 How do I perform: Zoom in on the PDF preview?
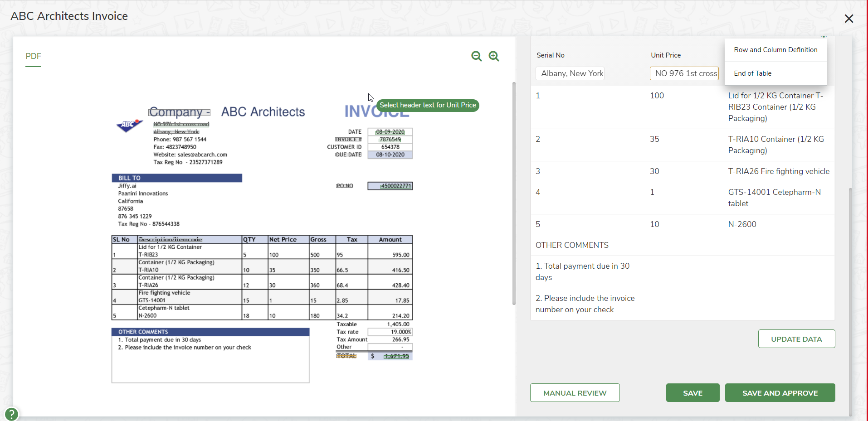[x=494, y=56]
